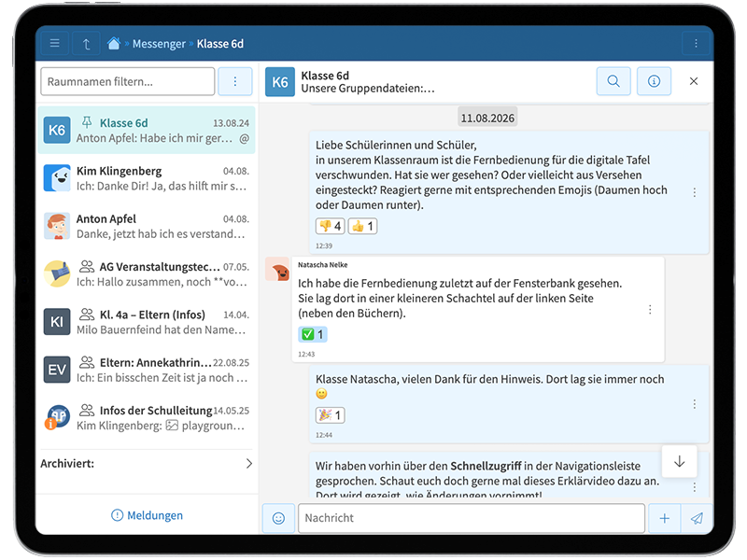Open the hamburger navigation menu
Screen dimensions: 747x560
[x=55, y=44]
